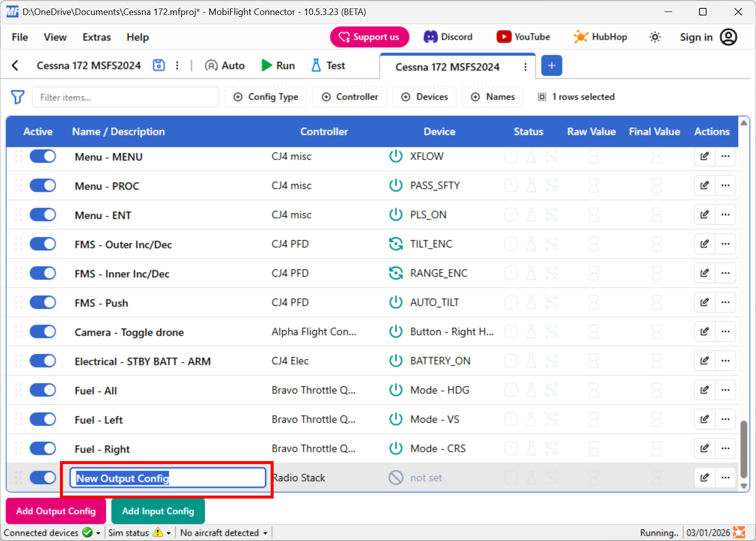Image resolution: width=756 pixels, height=541 pixels.
Task: Edit the Fuel - All config with the pencil icon
Action: point(704,390)
